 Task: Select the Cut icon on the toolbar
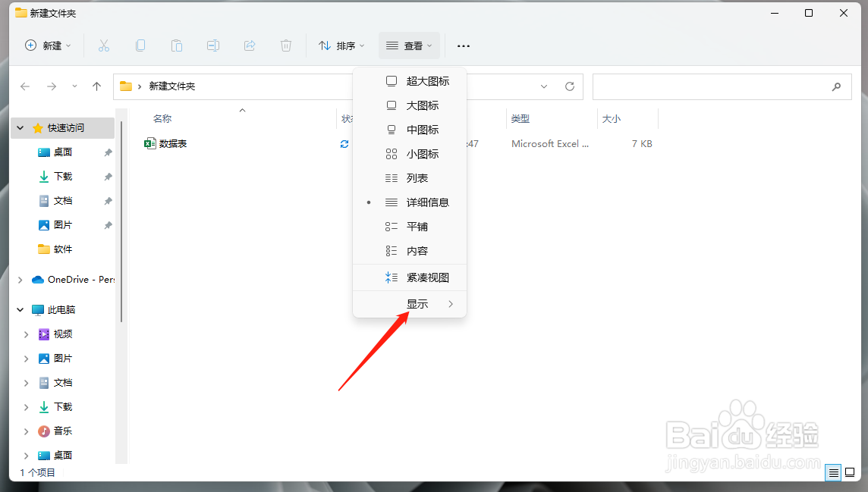click(x=104, y=45)
